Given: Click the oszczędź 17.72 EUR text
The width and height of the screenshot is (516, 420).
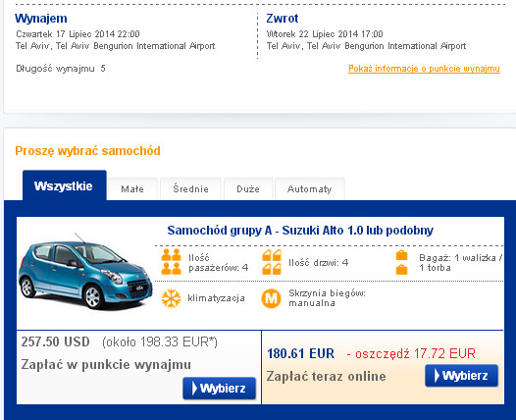Looking at the screenshot, I should click(411, 354).
